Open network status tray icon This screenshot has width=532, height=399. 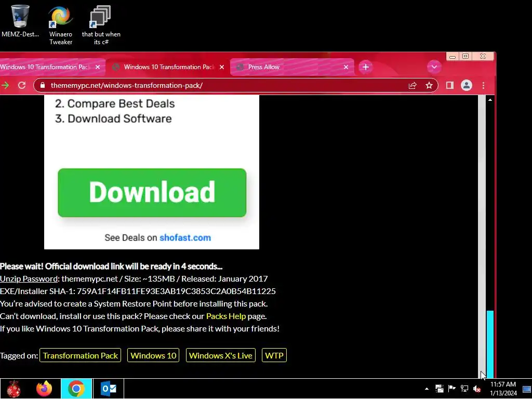click(x=464, y=389)
